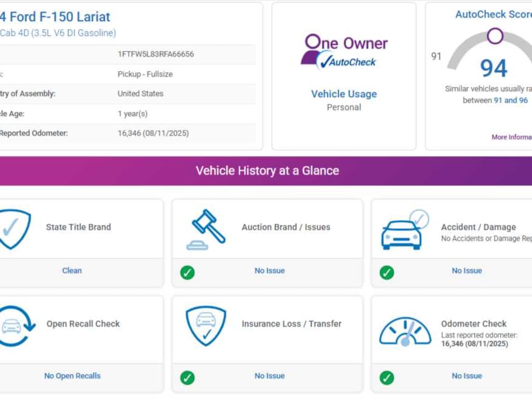Click the Odometer Check gauge icon
Viewport: 532px width, 399px height.
[405, 331]
